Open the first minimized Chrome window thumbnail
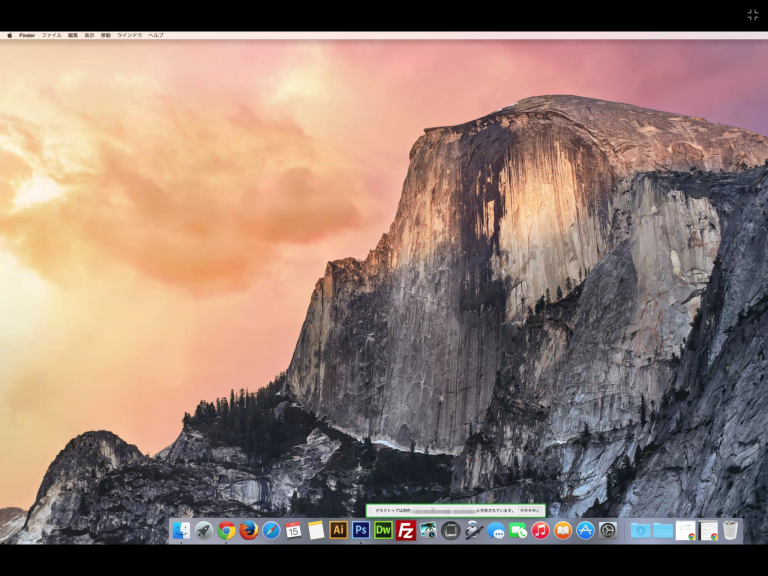The width and height of the screenshot is (768, 576). [685, 530]
